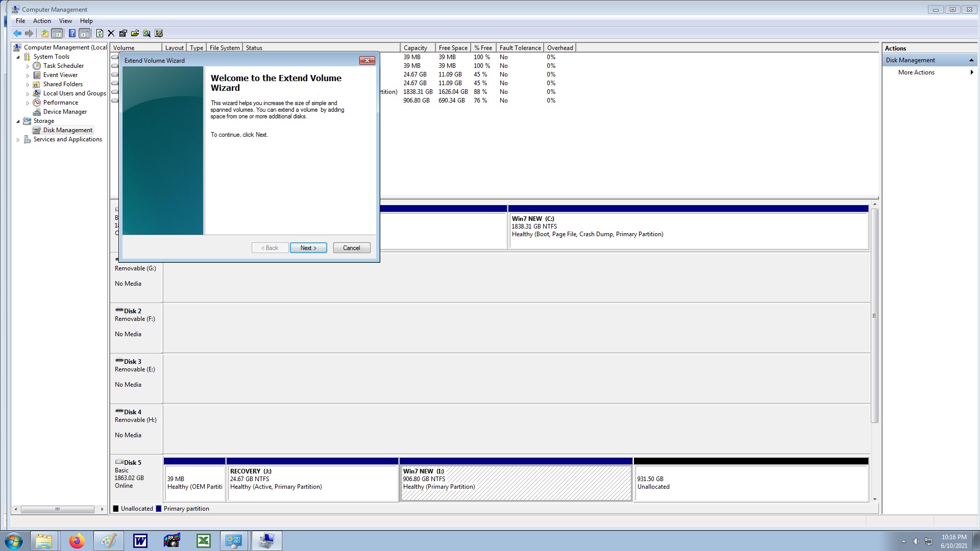Toggle Show/Hide Console Tree toolbar button

click(57, 34)
